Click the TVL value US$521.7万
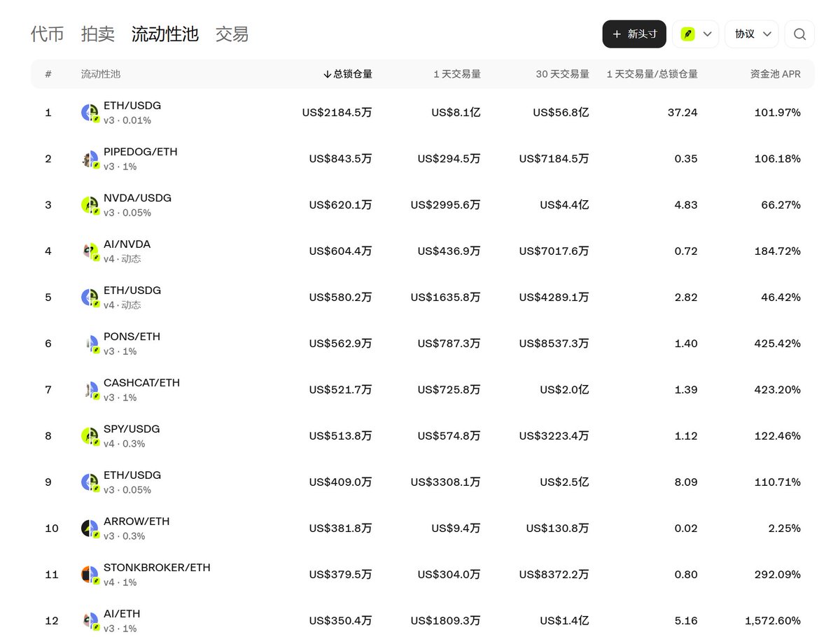Image resolution: width=840 pixels, height=637 pixels. tap(341, 390)
